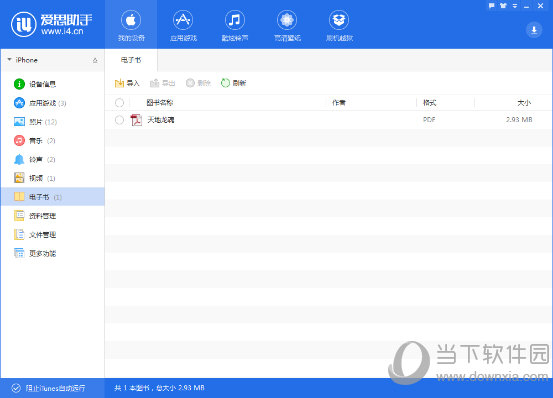Select 电子书 (1) in the sidebar

[53, 197]
